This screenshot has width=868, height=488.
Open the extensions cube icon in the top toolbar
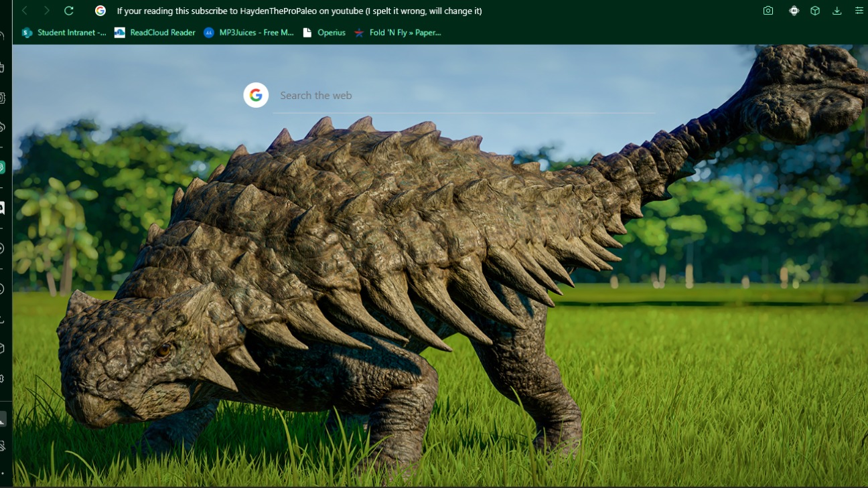click(815, 11)
